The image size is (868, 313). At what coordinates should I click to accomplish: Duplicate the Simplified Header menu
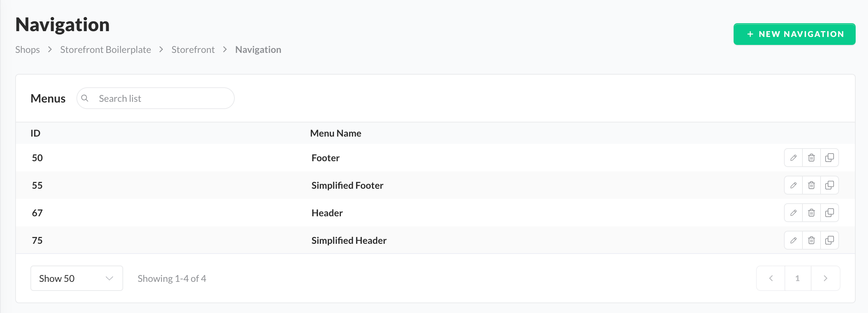tap(830, 240)
